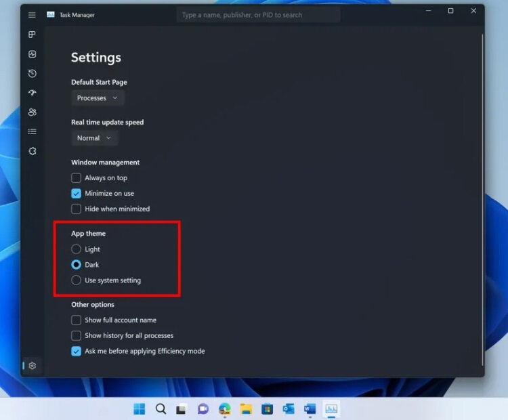
Task: Select the Light app theme
Action: (76, 249)
